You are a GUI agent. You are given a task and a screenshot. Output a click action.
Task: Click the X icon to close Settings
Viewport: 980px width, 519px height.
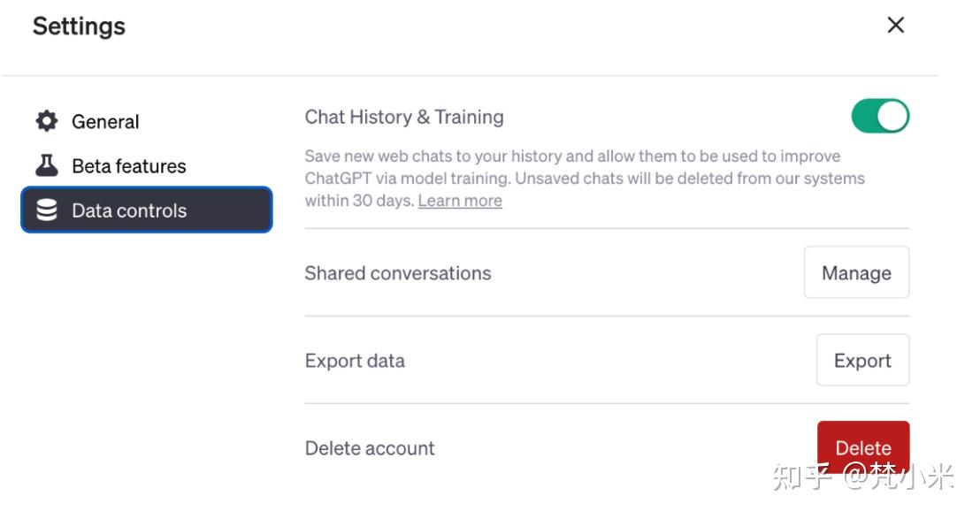895,25
